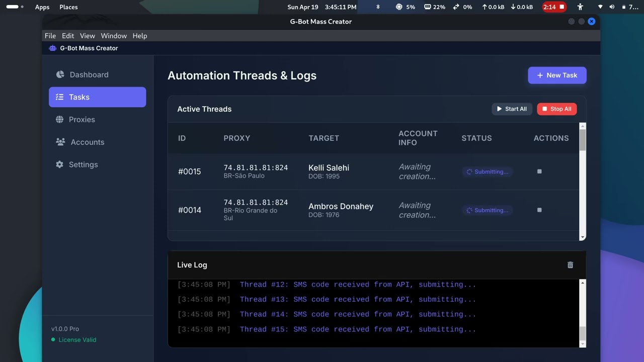This screenshot has height=362, width=644.
Task: Click the Start All button
Action: click(x=512, y=109)
